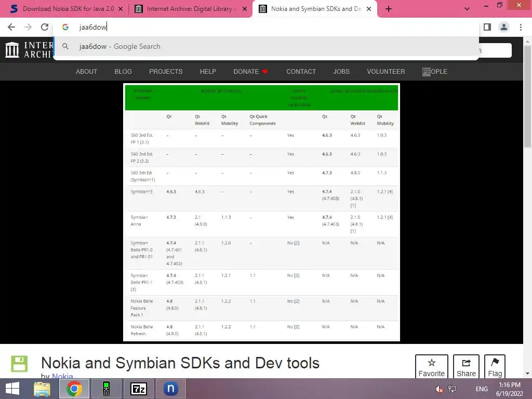The width and height of the screenshot is (532, 399).
Task: Go to JOBS page
Action: pyautogui.click(x=341, y=72)
